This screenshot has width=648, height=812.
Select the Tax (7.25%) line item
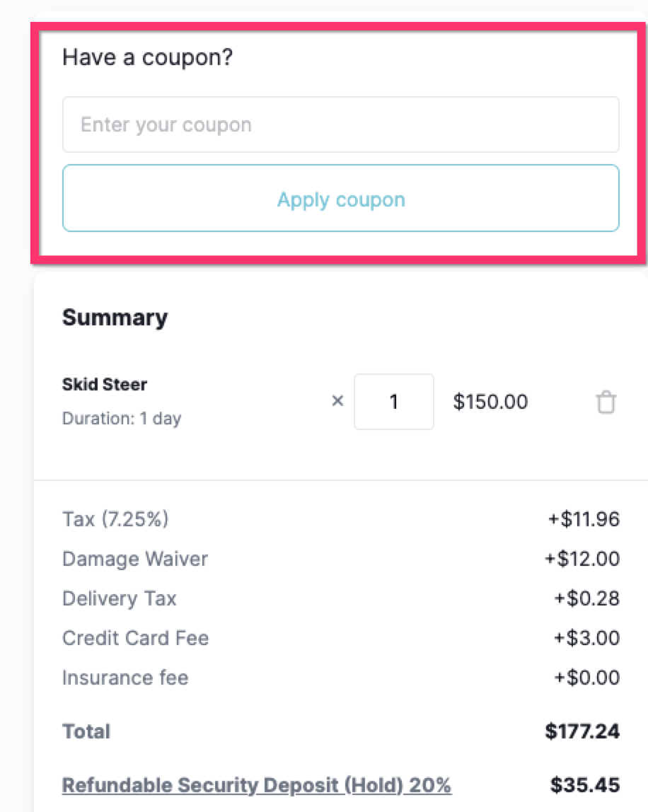(x=114, y=518)
